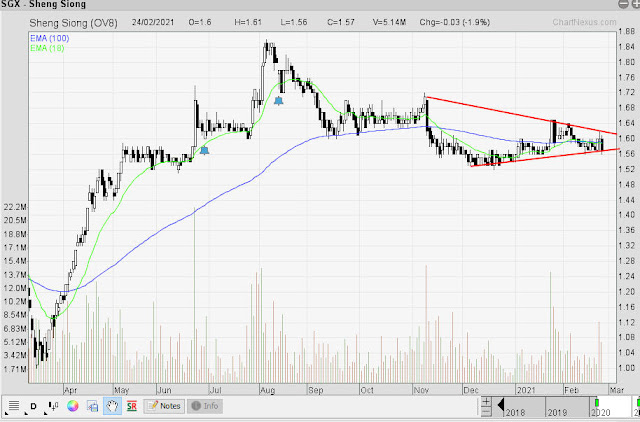The height and width of the screenshot is (422, 640).
Task: Zoom in with the plus button
Action: point(486,401)
